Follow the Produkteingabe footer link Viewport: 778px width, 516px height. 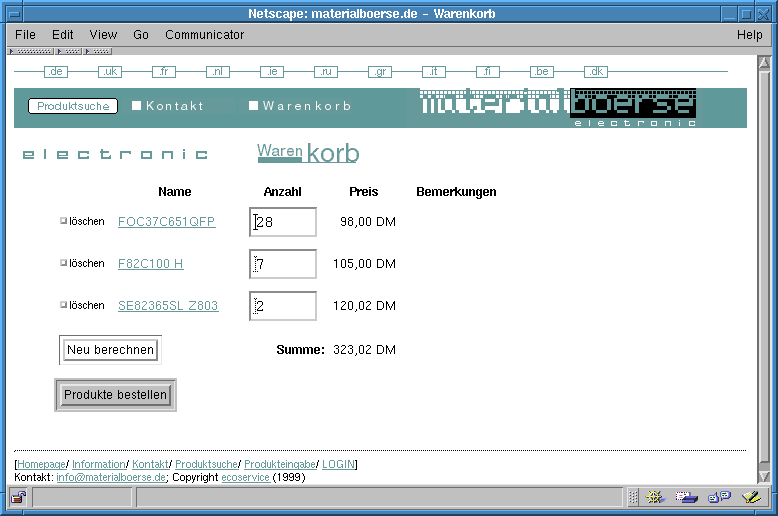280,464
